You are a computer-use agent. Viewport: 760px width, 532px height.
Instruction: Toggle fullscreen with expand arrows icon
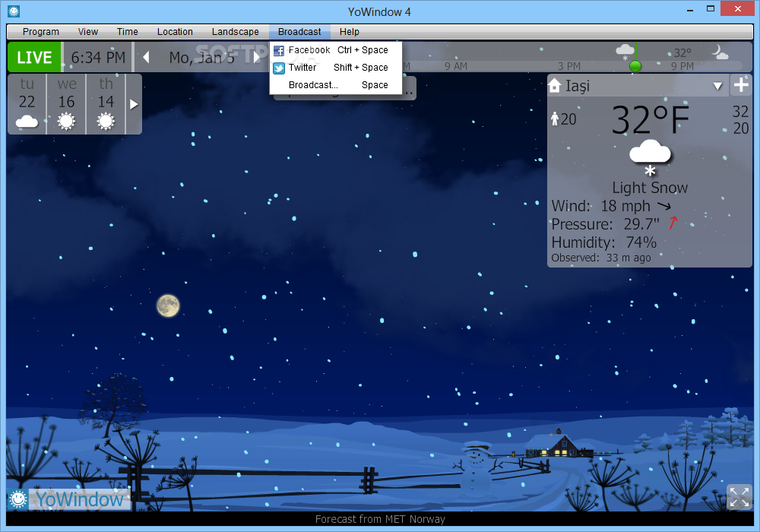(x=739, y=497)
